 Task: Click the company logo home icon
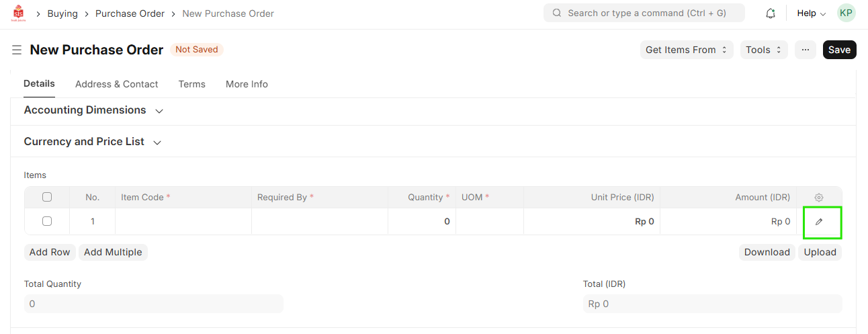click(x=19, y=13)
